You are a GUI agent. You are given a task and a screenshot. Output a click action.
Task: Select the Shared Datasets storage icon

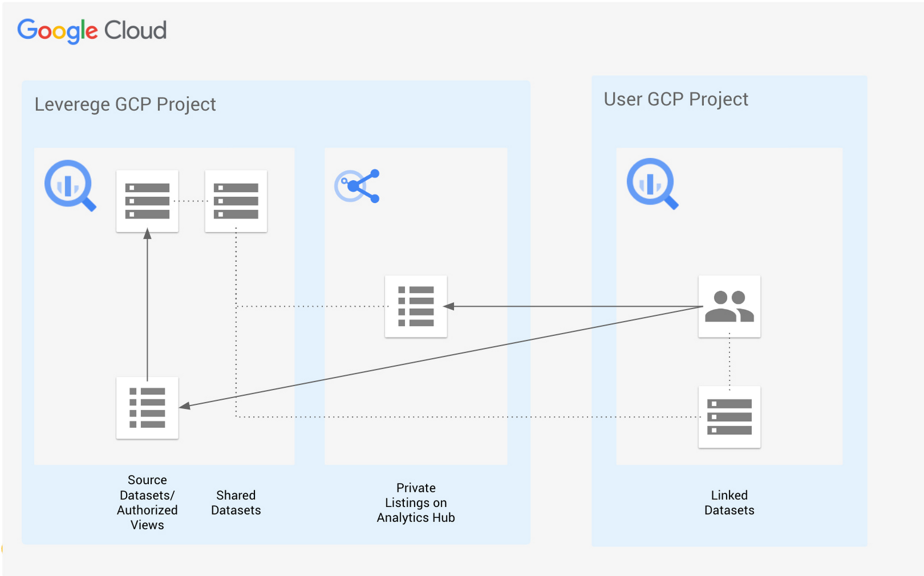236,201
